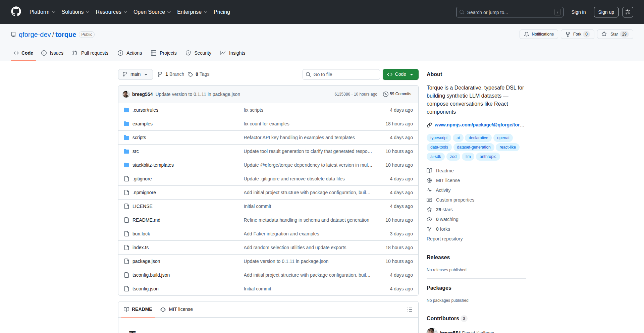This screenshot has width=644, height=333.
Task: Open the .npmignore file
Action: tap(144, 192)
